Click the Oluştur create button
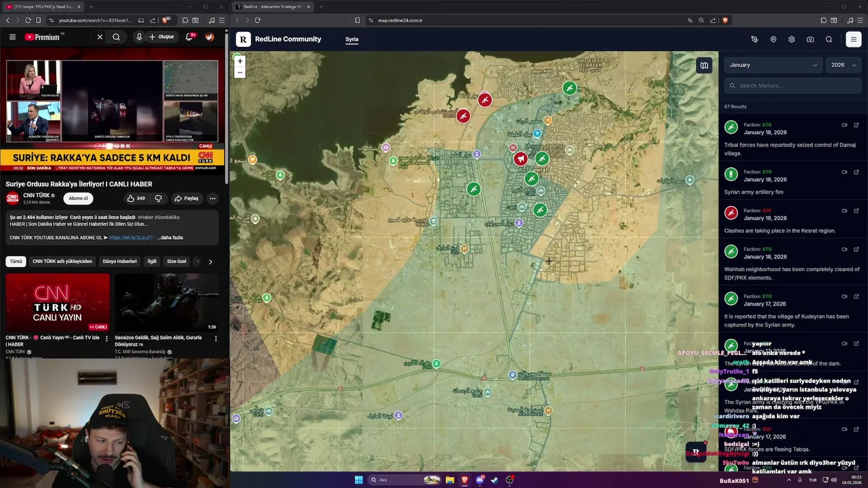868x488 pixels. point(162,37)
